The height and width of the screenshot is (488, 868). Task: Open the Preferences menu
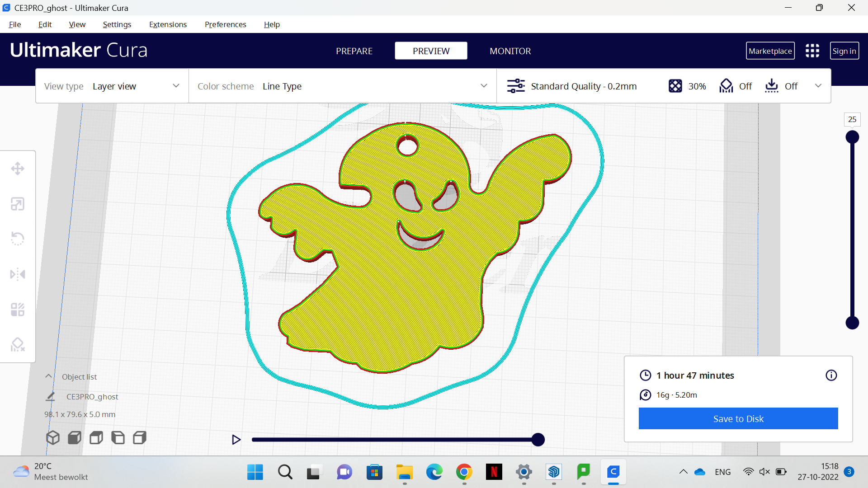pos(225,24)
